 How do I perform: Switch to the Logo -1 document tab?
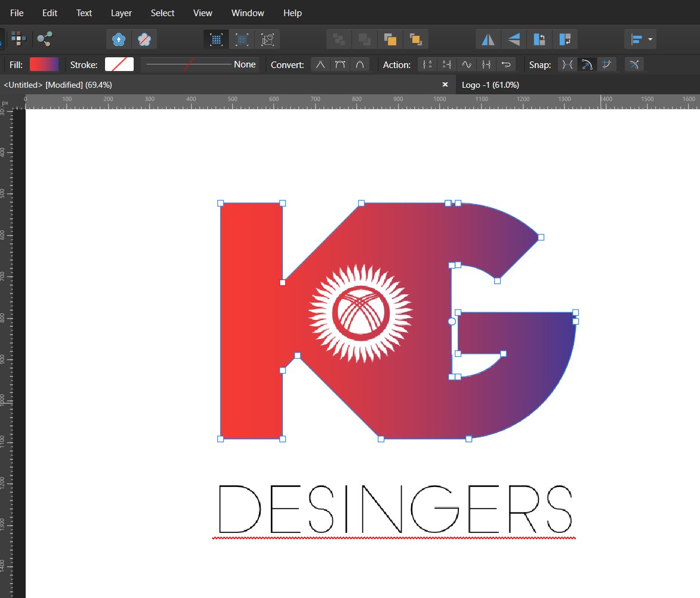pos(490,85)
